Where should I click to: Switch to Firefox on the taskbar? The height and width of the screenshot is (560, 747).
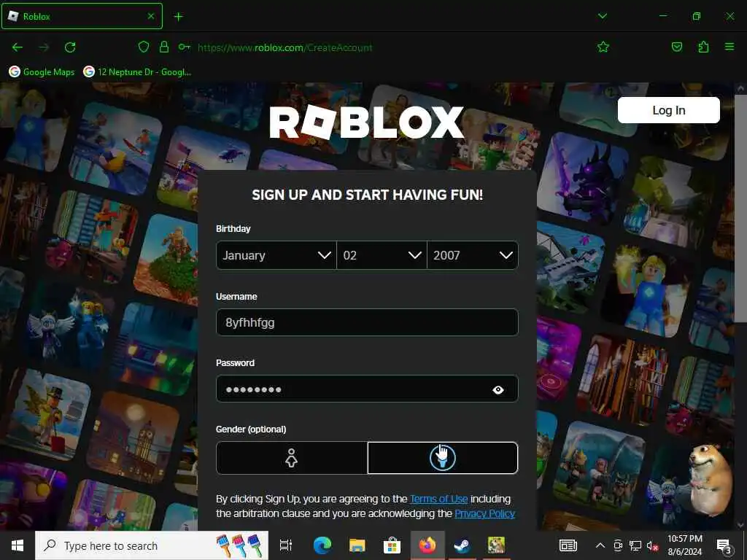click(427, 545)
